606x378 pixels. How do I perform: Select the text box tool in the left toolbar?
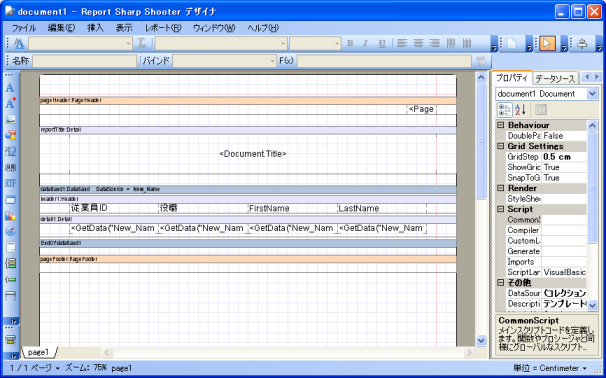click(x=10, y=88)
